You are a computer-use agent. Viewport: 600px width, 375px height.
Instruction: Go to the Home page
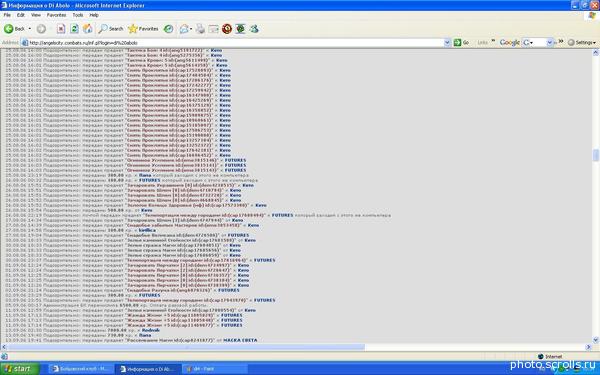(x=88, y=29)
